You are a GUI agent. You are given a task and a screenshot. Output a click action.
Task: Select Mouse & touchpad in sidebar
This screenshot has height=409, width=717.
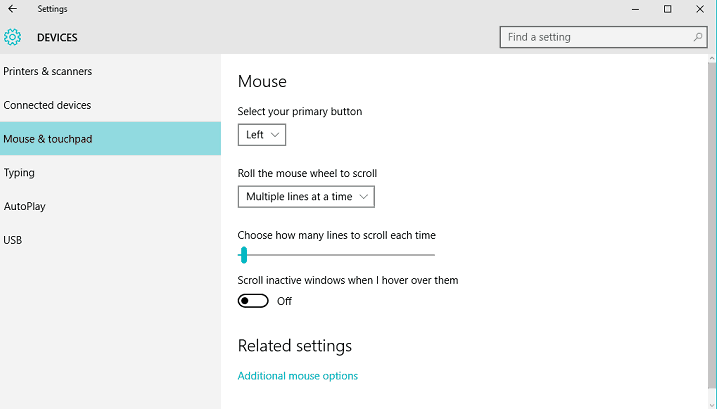[x=48, y=139]
